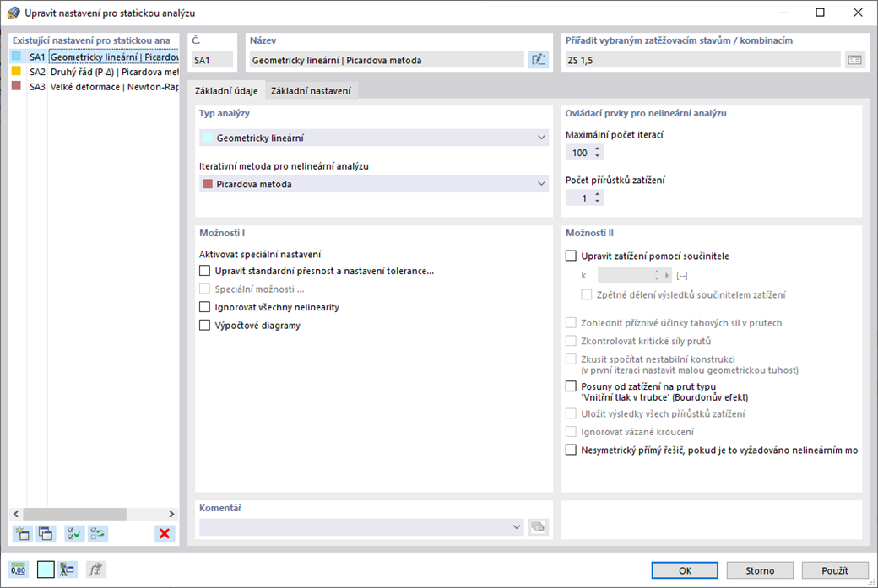Viewport: 878px width, 588px height.
Task: Check 'Upravit zatížení pomocí součinitele'
Action: click(571, 256)
